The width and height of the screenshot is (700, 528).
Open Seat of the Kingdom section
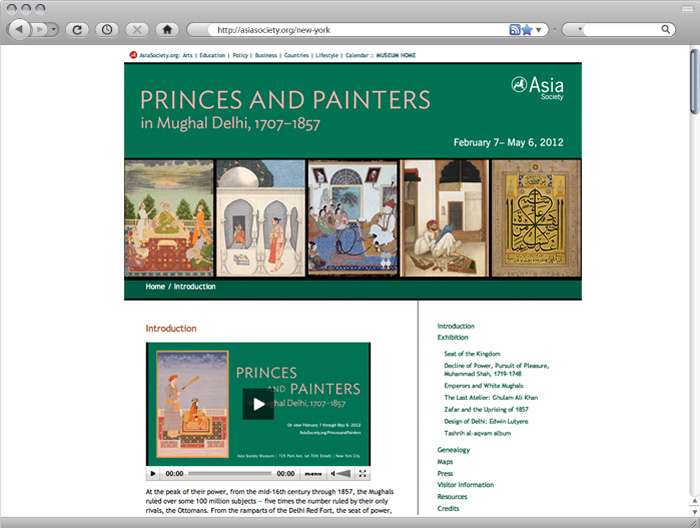[472, 353]
